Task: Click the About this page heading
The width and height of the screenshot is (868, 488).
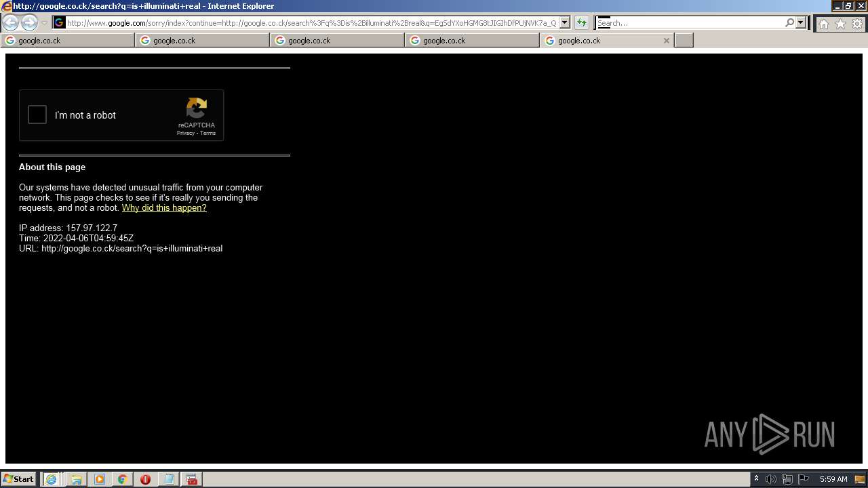Action: 52,167
